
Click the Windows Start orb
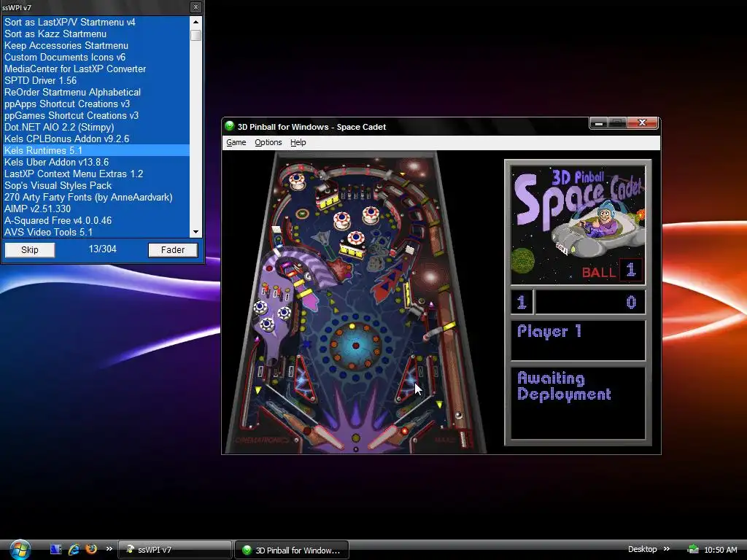pyautogui.click(x=20, y=550)
